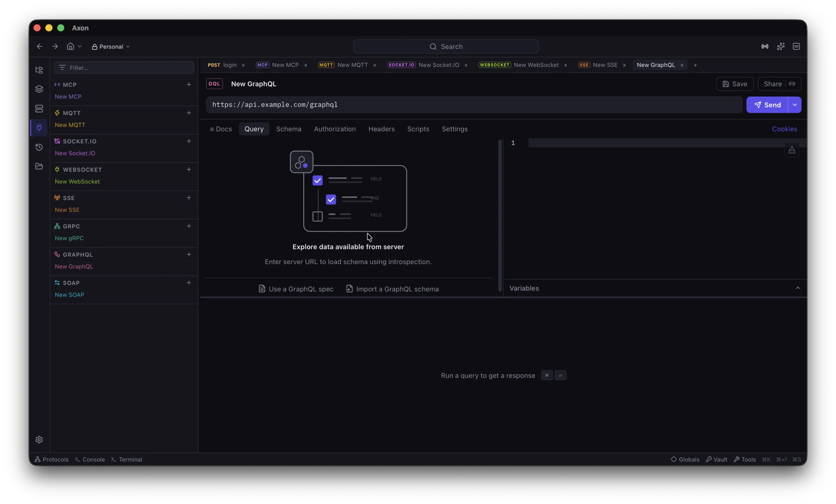The height and width of the screenshot is (504, 836).
Task: Open the layers stack icon in sidebar
Action: (x=39, y=89)
